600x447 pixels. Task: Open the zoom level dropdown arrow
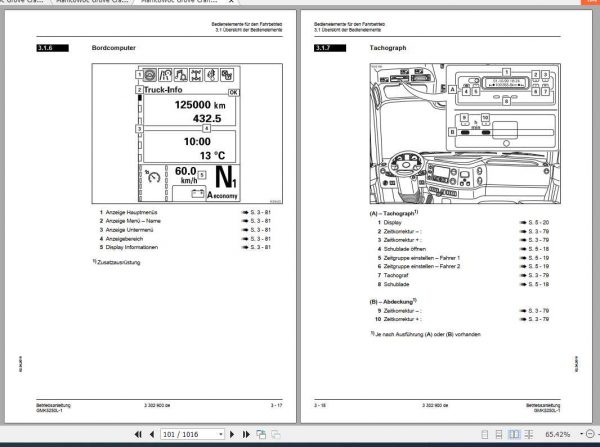(x=581, y=434)
